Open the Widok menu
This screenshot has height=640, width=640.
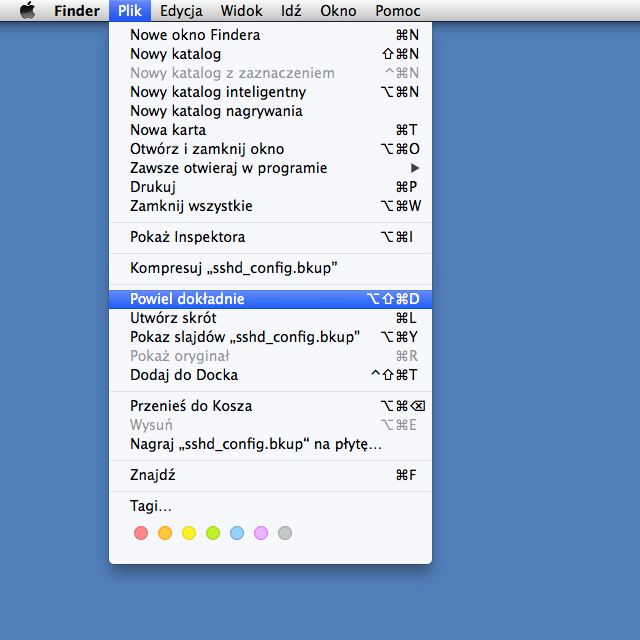click(241, 11)
